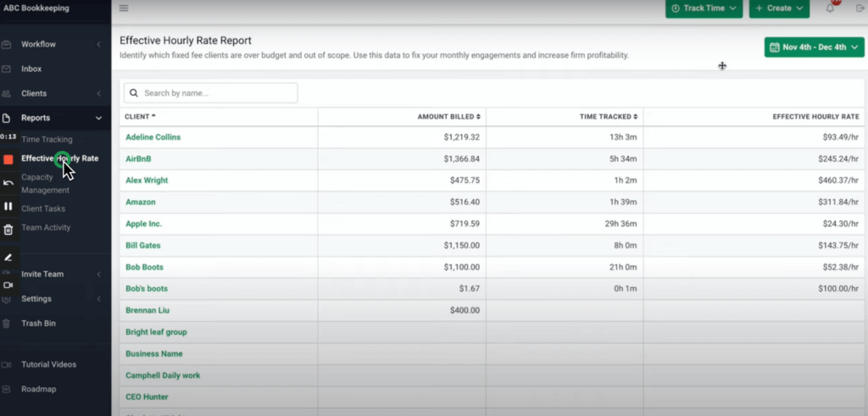Screen dimensions: 868x416
Task: Open Trash Bin page
Action: [x=39, y=323]
